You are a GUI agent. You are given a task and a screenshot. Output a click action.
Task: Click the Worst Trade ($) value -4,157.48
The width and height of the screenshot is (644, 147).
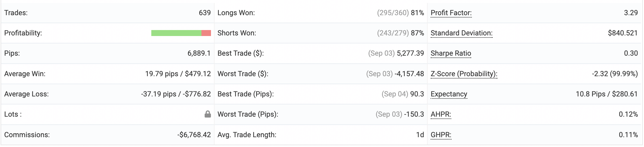tap(409, 74)
